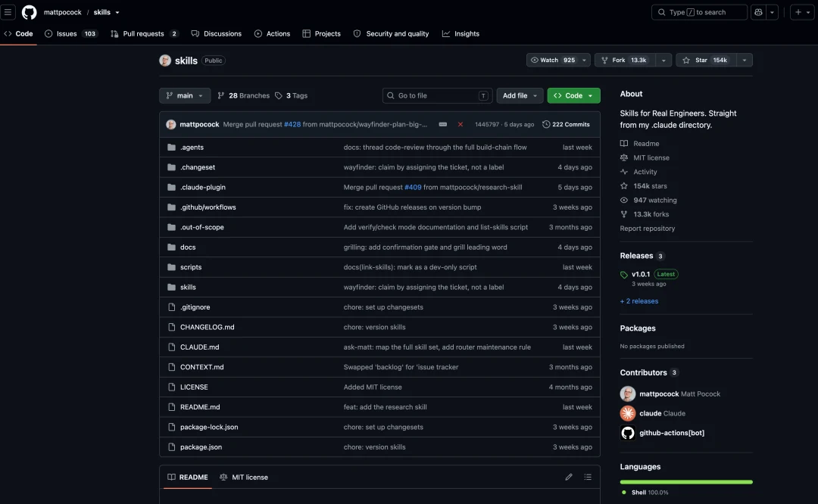818x504 pixels.
Task: Click the green Shell language bar
Action: click(x=686, y=482)
